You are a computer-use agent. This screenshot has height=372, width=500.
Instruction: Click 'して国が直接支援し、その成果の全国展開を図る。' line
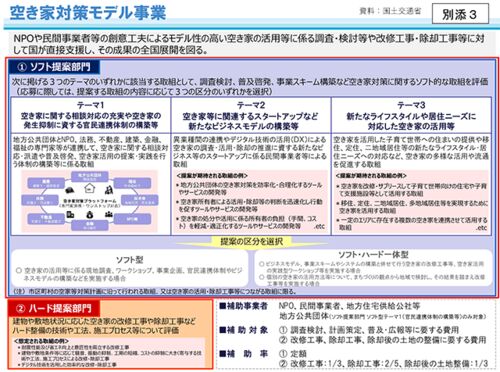click(111, 50)
